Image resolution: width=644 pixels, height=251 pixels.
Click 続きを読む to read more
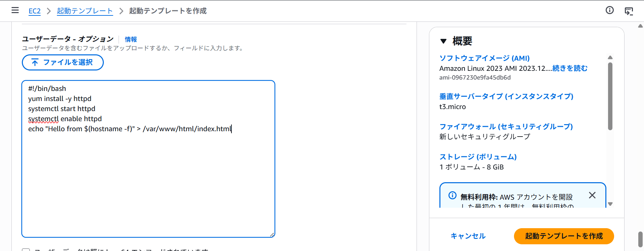pyautogui.click(x=570, y=68)
